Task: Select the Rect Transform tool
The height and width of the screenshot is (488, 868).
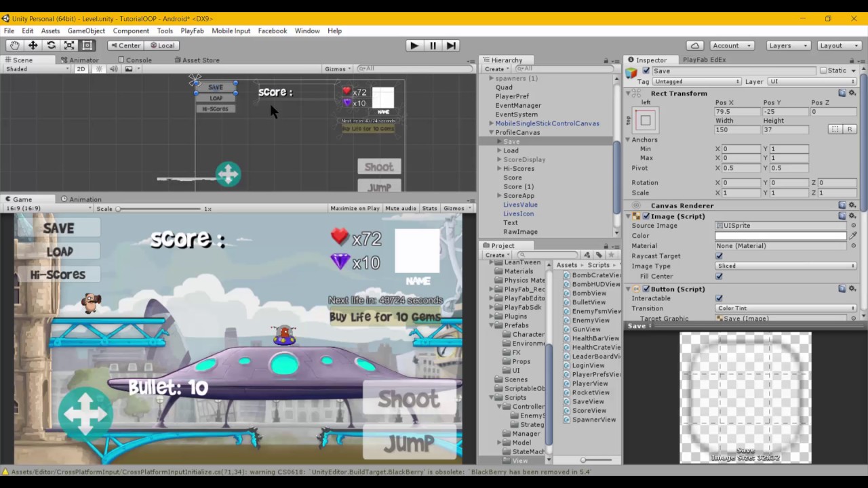Action: (x=87, y=45)
